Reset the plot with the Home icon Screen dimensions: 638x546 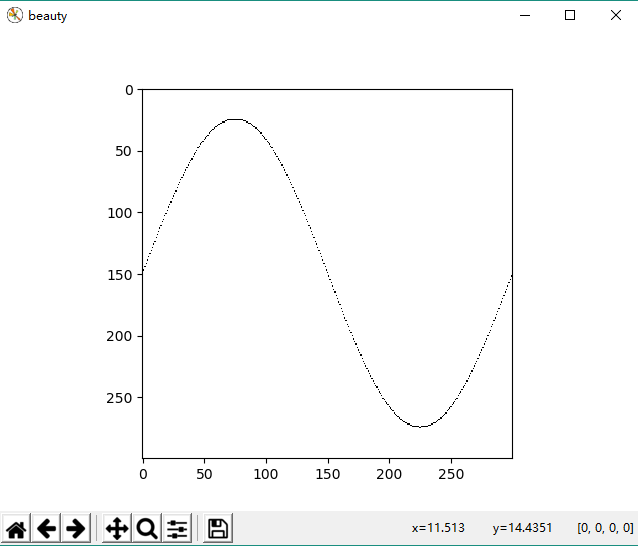tap(16, 529)
